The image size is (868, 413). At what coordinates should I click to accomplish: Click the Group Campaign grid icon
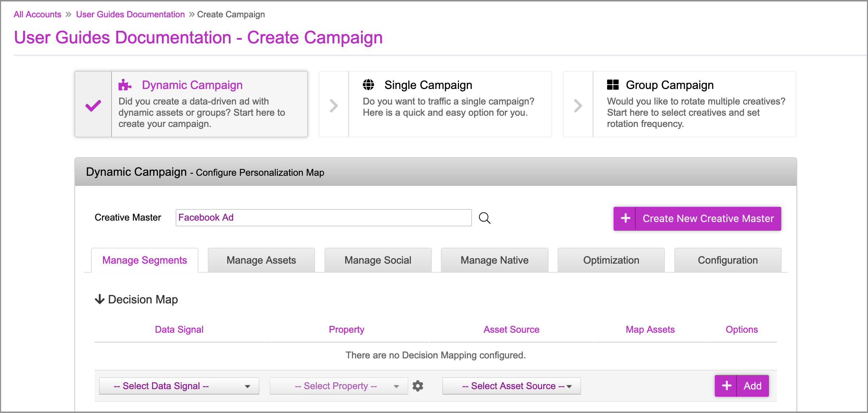coord(613,85)
